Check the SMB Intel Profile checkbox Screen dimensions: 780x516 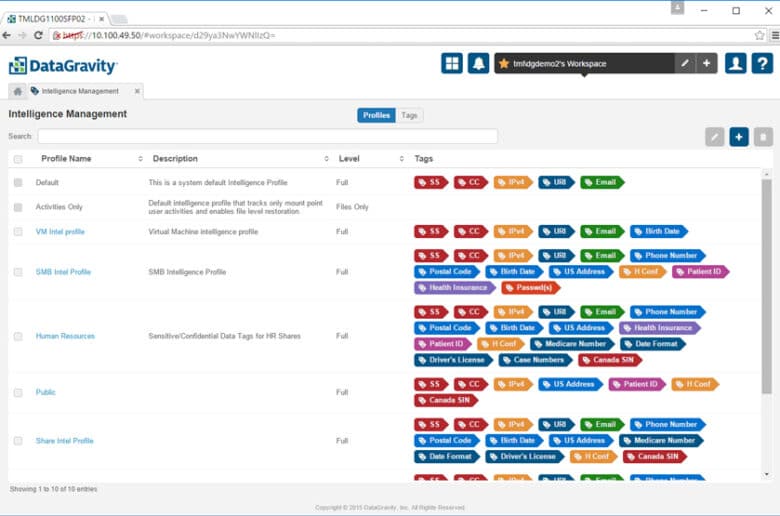point(18,272)
